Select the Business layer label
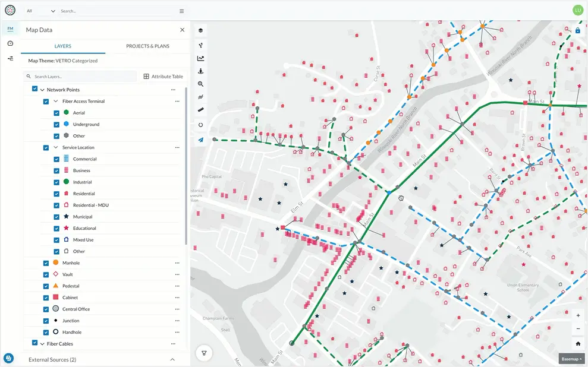Image resolution: width=588 pixels, height=367 pixels. click(x=82, y=171)
